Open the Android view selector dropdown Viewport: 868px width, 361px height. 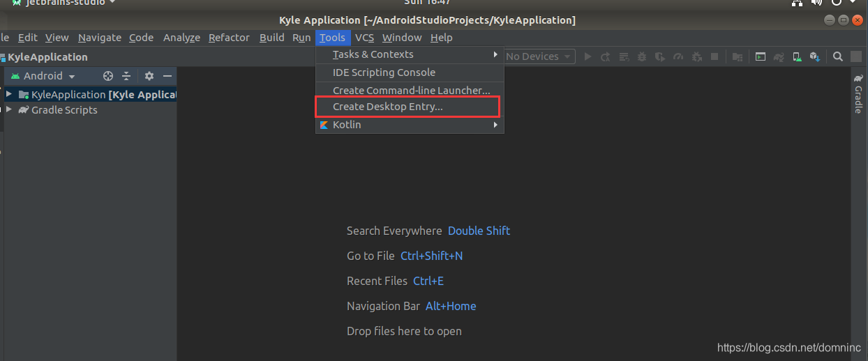pos(43,76)
